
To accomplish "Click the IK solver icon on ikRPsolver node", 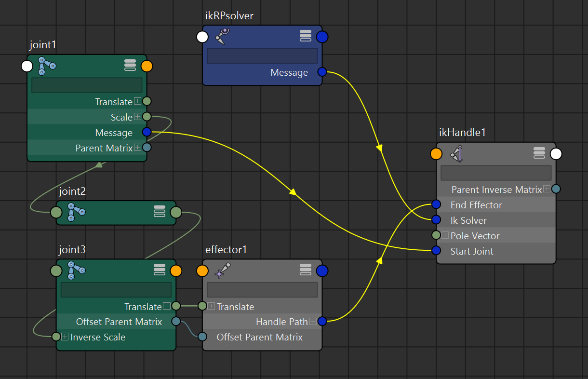I will click(222, 36).
